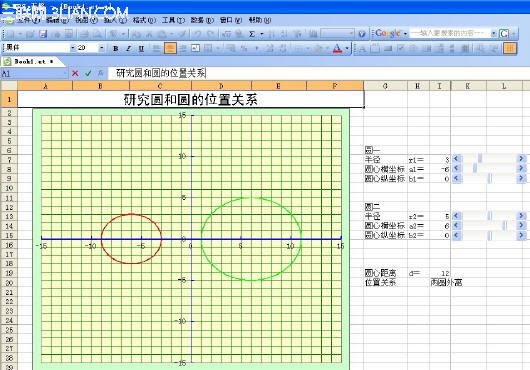Open the name box A1 dropdown

tap(64, 73)
